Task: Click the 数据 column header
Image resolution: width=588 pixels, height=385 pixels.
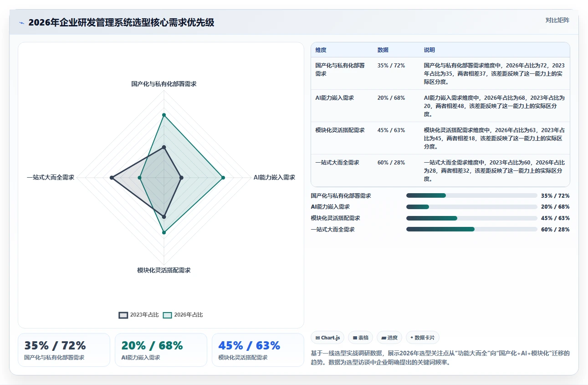Action: (383, 50)
